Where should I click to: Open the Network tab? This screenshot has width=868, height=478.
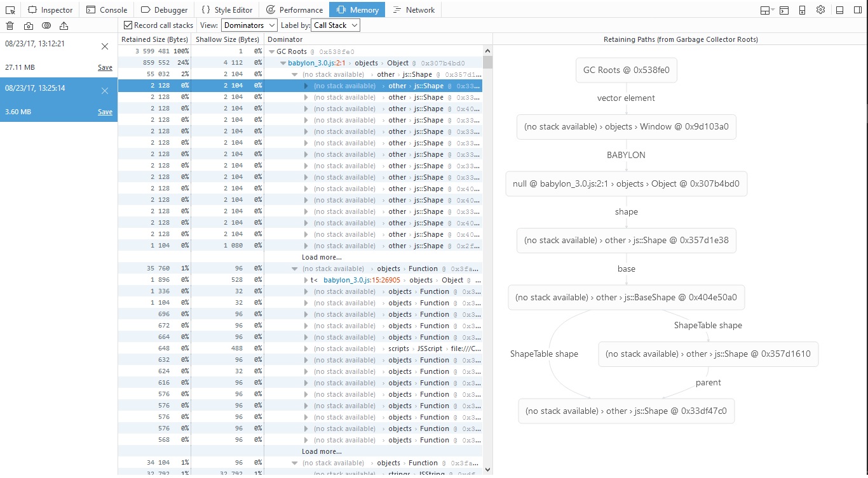click(414, 10)
